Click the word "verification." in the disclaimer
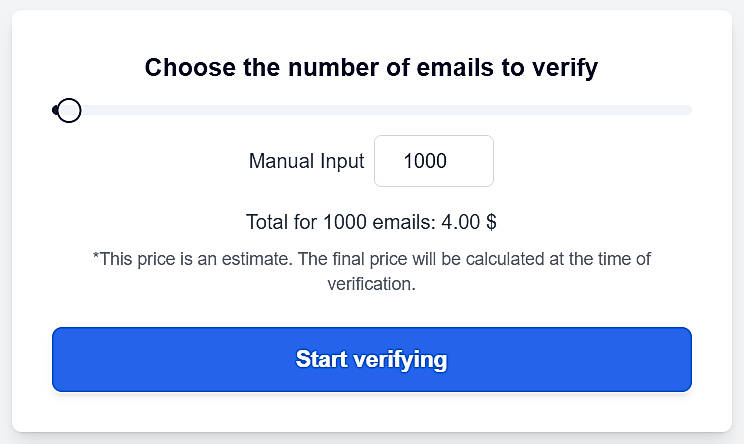 point(371,283)
